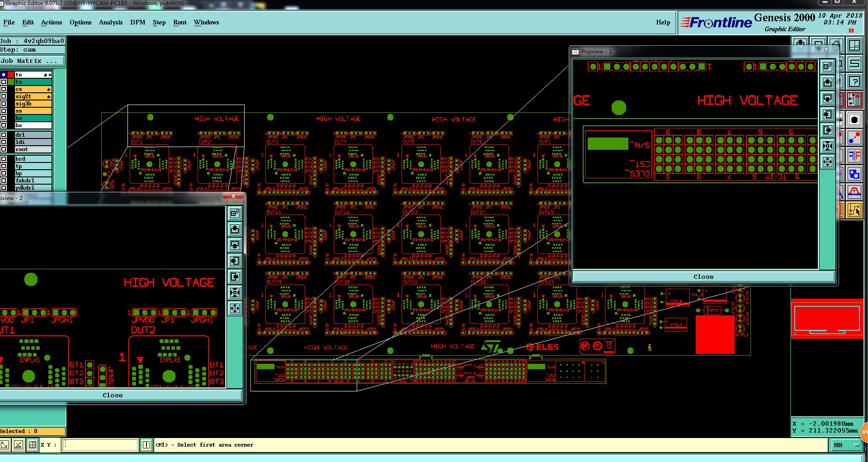
Task: Open the File menu
Action: click(9, 22)
